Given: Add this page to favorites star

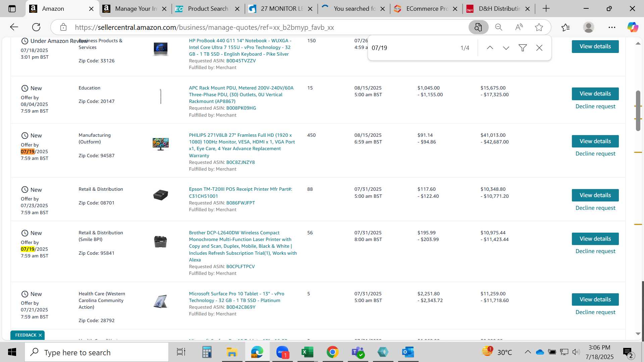Looking at the screenshot, I should pyautogui.click(x=539, y=27).
